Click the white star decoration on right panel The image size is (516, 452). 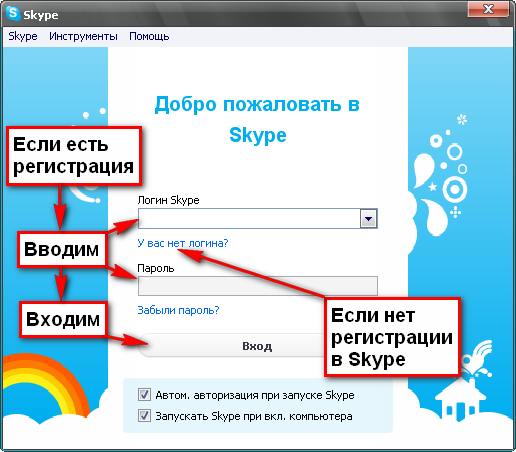(x=433, y=187)
